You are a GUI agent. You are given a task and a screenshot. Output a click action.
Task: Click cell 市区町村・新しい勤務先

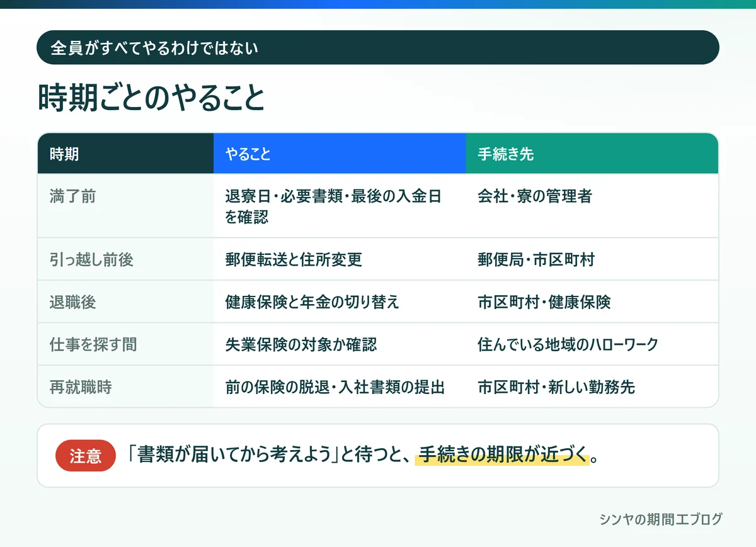tap(592, 386)
